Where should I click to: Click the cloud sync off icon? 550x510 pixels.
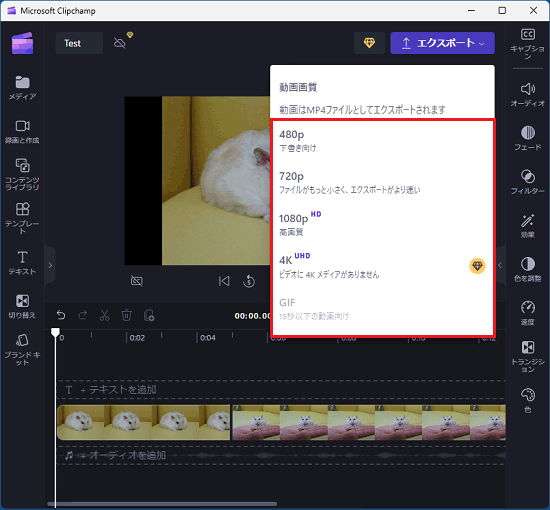[x=120, y=43]
